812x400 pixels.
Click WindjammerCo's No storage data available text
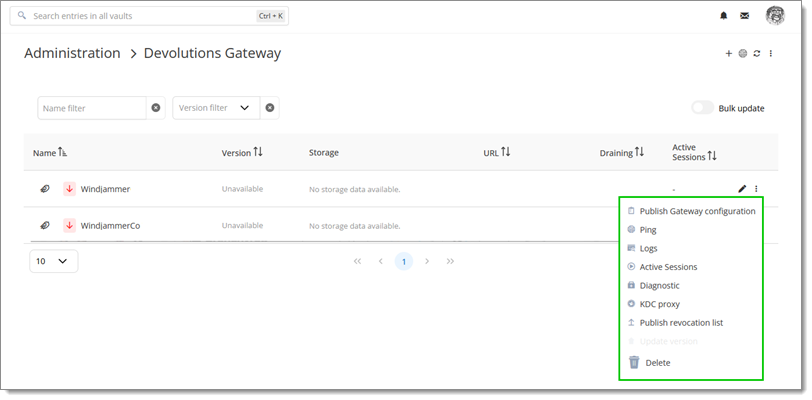click(x=355, y=226)
